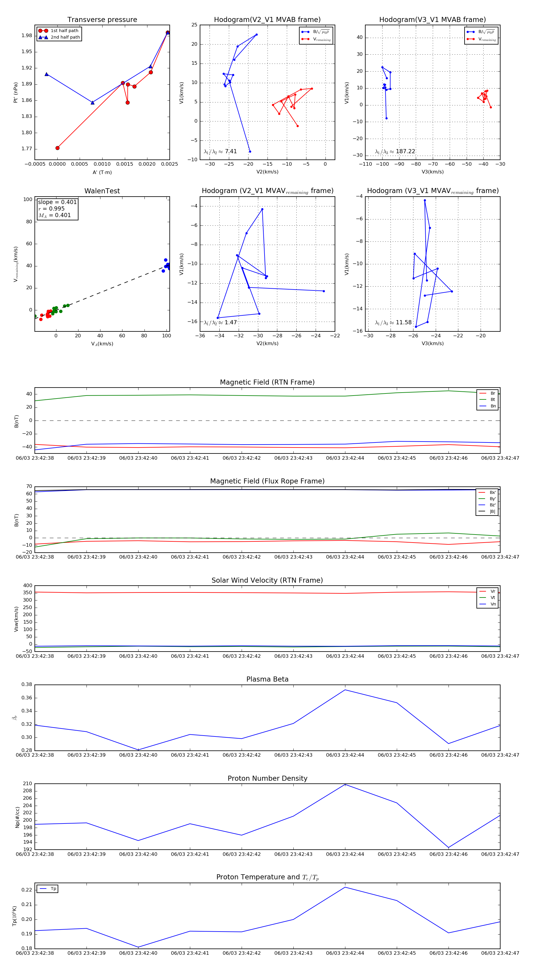Click the "slope = 0.401" annotation
Viewport: 535px width, 980px height.
click(x=57, y=202)
